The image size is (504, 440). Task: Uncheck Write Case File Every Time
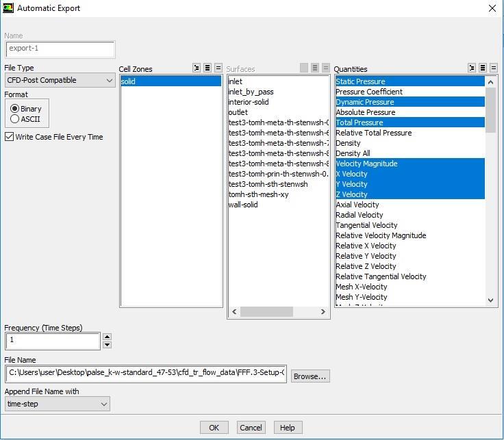[x=10, y=137]
